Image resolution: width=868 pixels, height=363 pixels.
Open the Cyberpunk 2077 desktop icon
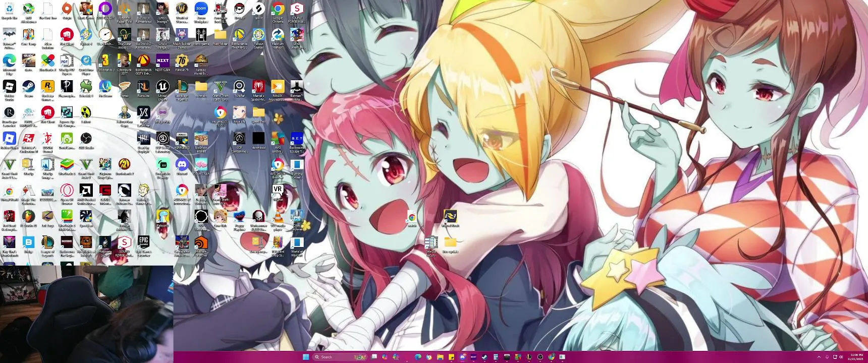[x=124, y=64]
